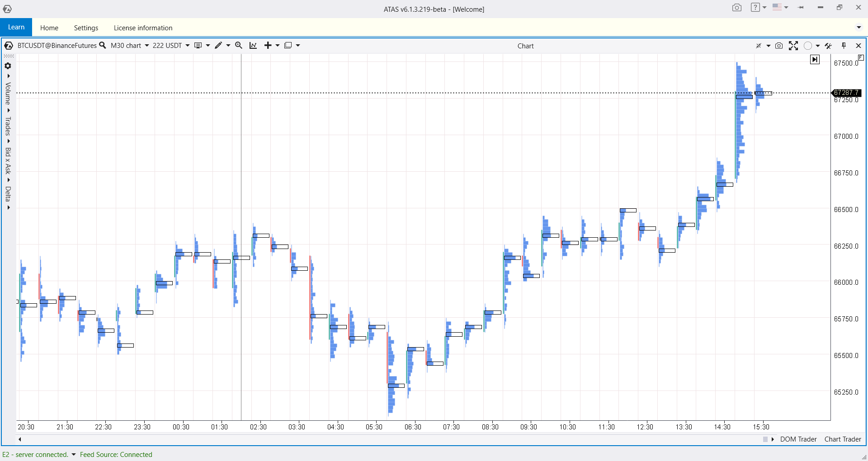Switch to the Settings tab

(85, 28)
